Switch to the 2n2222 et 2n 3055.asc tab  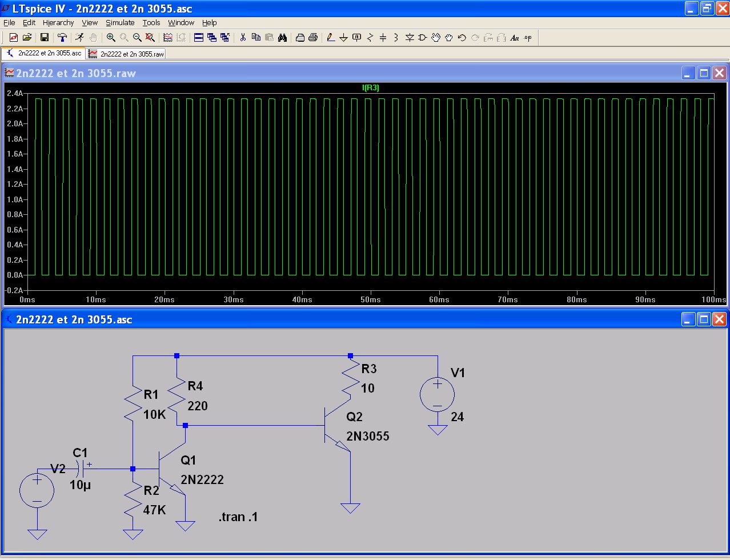click(x=45, y=53)
